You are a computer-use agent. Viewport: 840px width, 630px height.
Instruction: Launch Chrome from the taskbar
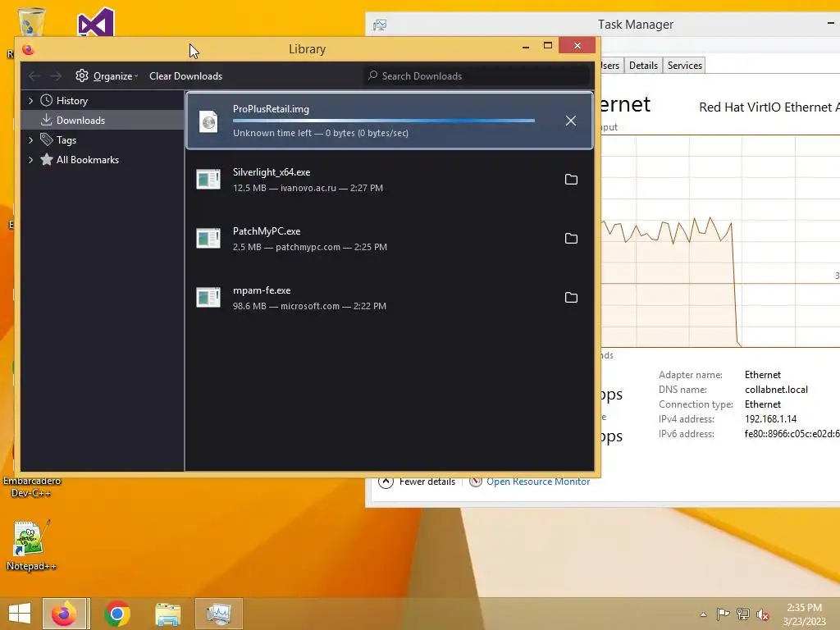[x=117, y=614]
